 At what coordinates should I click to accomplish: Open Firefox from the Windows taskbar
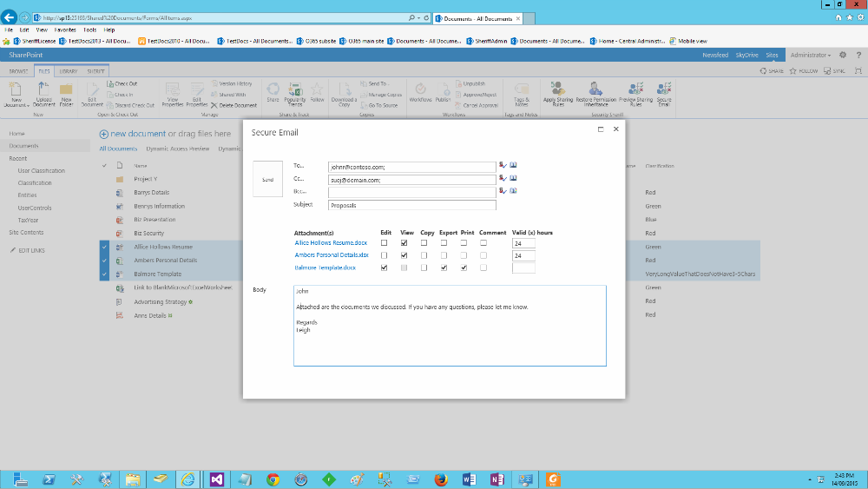pos(441,479)
